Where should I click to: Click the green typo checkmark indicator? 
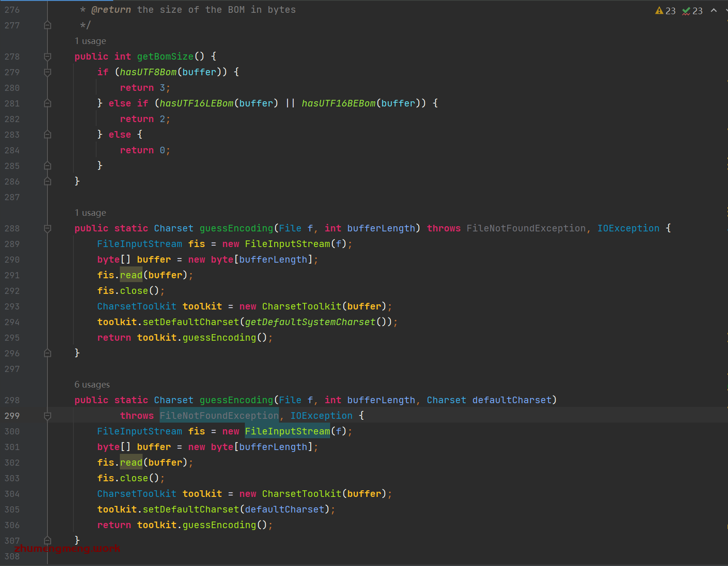[x=686, y=11]
